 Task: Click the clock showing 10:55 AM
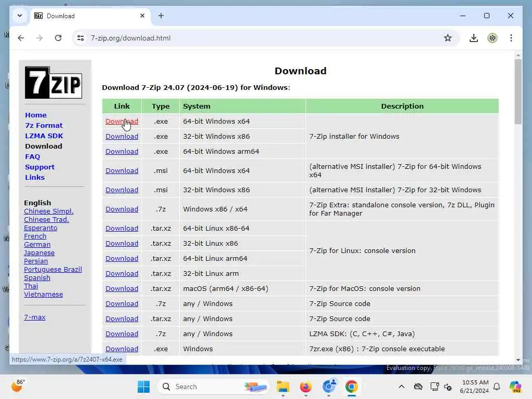click(x=475, y=387)
